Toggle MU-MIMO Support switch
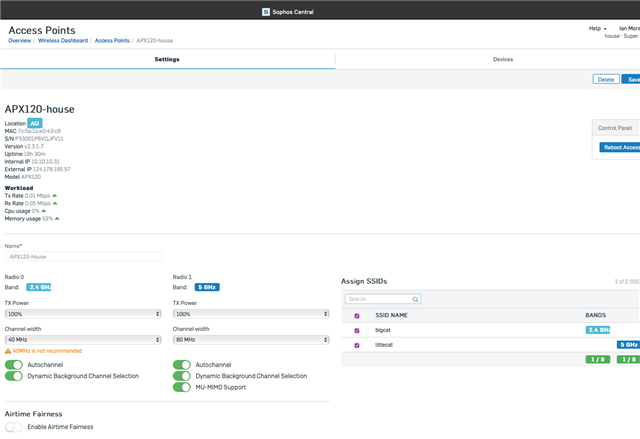 [182, 387]
